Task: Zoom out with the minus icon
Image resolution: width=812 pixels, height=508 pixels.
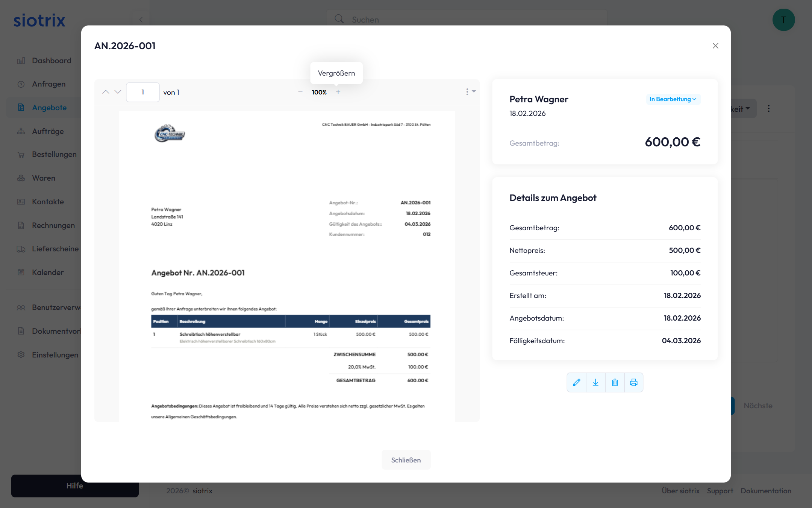Action: tap(300, 92)
